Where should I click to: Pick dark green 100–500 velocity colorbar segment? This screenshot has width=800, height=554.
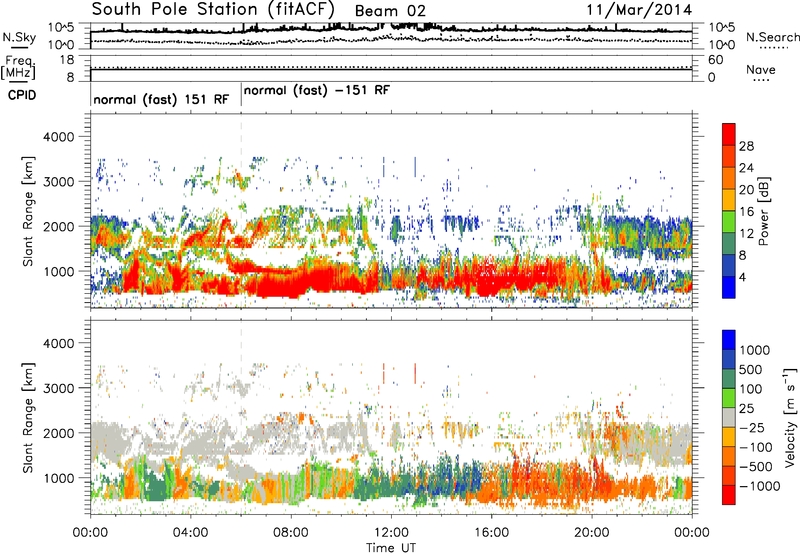[729, 379]
